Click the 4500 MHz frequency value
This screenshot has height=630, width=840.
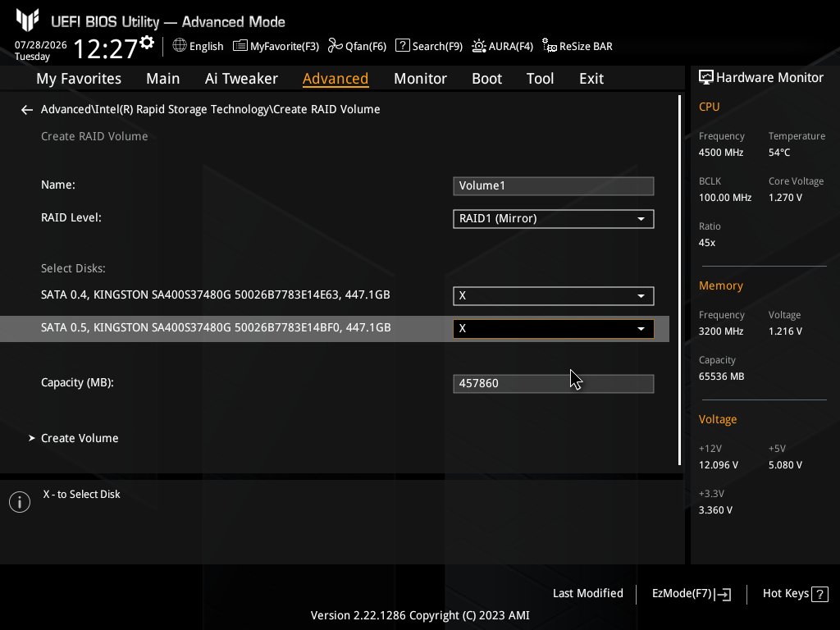pos(720,153)
